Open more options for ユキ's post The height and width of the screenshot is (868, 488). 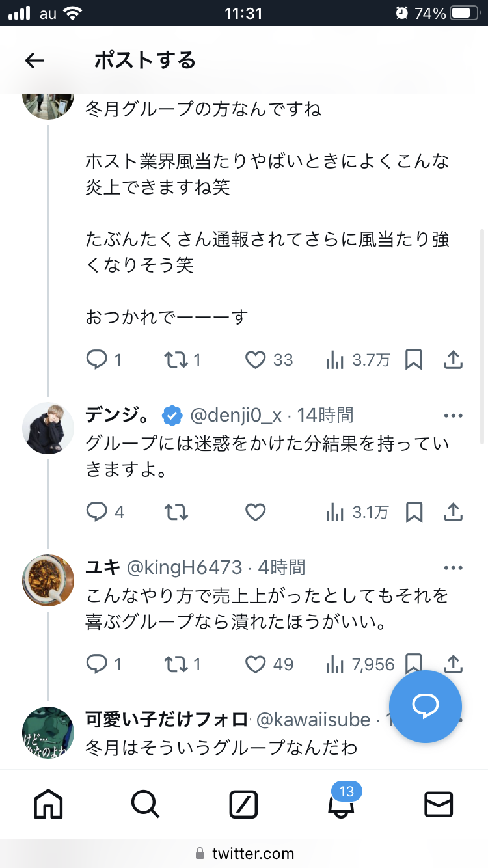[453, 568]
